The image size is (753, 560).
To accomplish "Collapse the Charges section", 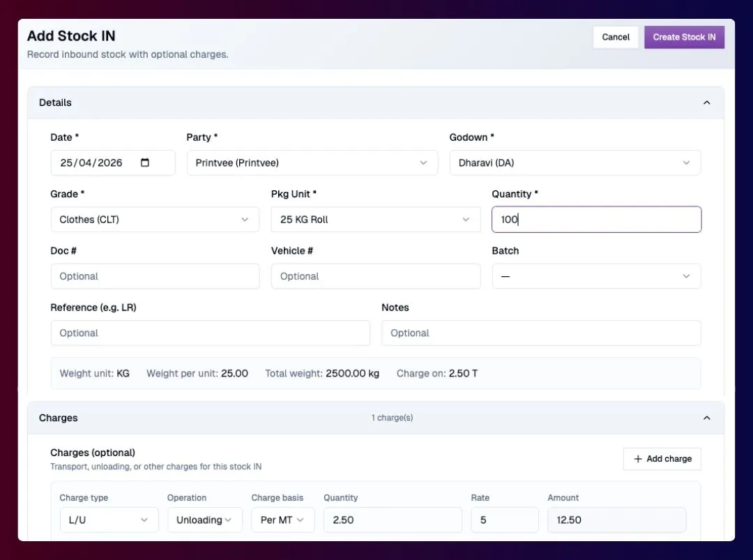I will (x=706, y=418).
